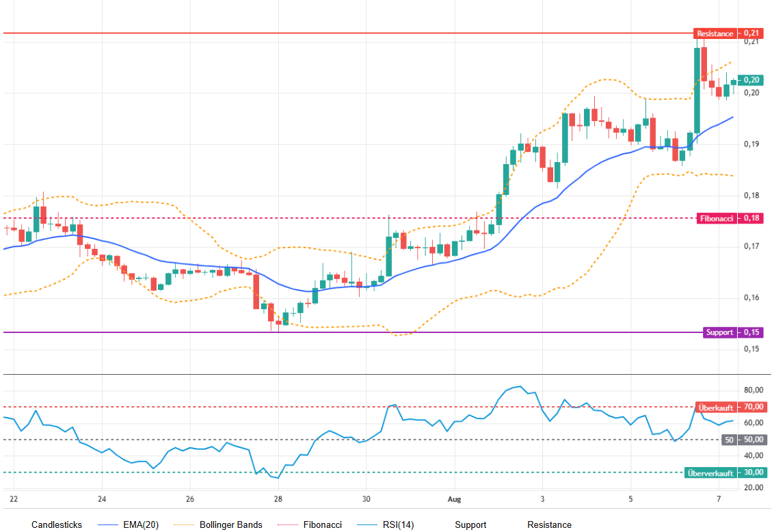Select the Fibonacci level label
The image size is (774, 532).
tap(717, 218)
